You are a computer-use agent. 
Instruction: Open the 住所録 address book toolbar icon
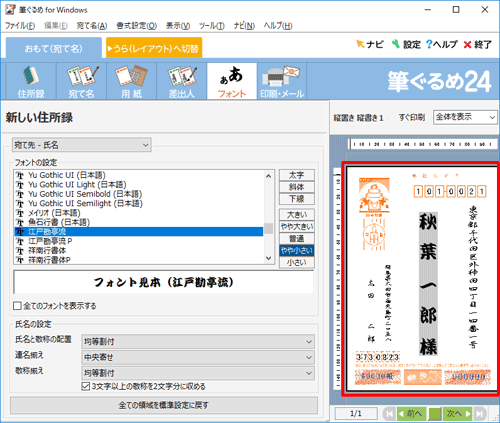tap(31, 81)
